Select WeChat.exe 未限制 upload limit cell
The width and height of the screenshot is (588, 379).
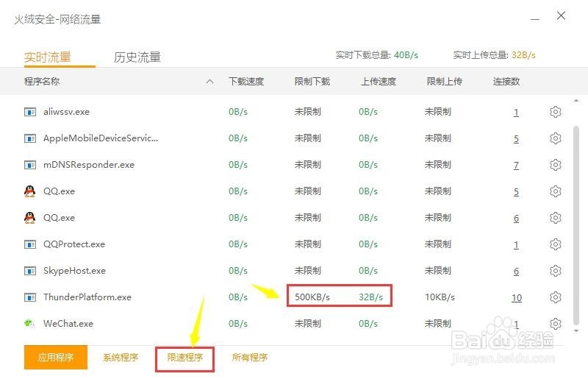pos(437,323)
